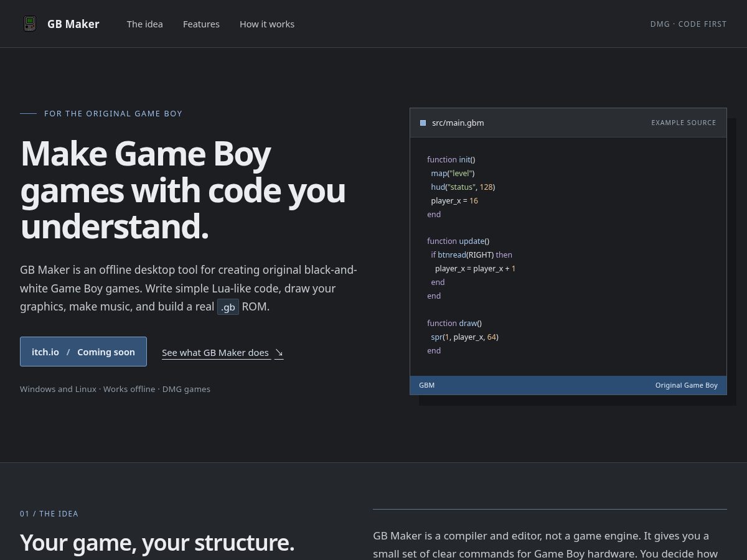Click the src/main.gbm file name
This screenshot has width=747, height=560.
[458, 123]
